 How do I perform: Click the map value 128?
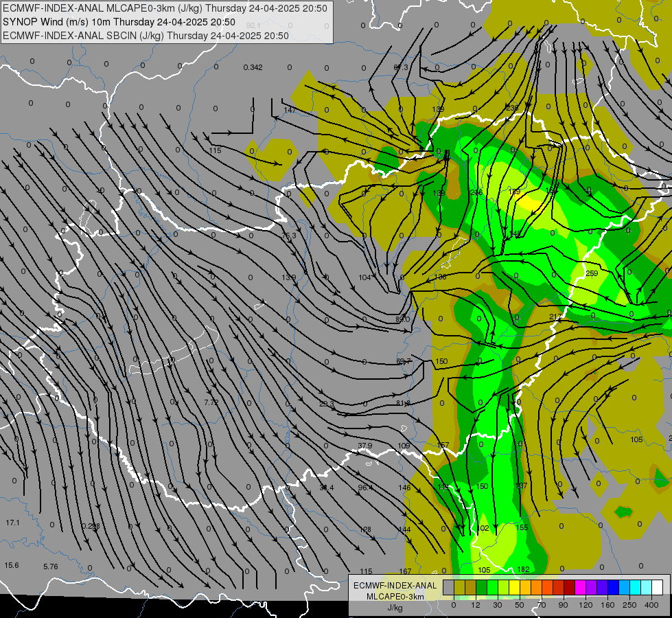pos(365,529)
